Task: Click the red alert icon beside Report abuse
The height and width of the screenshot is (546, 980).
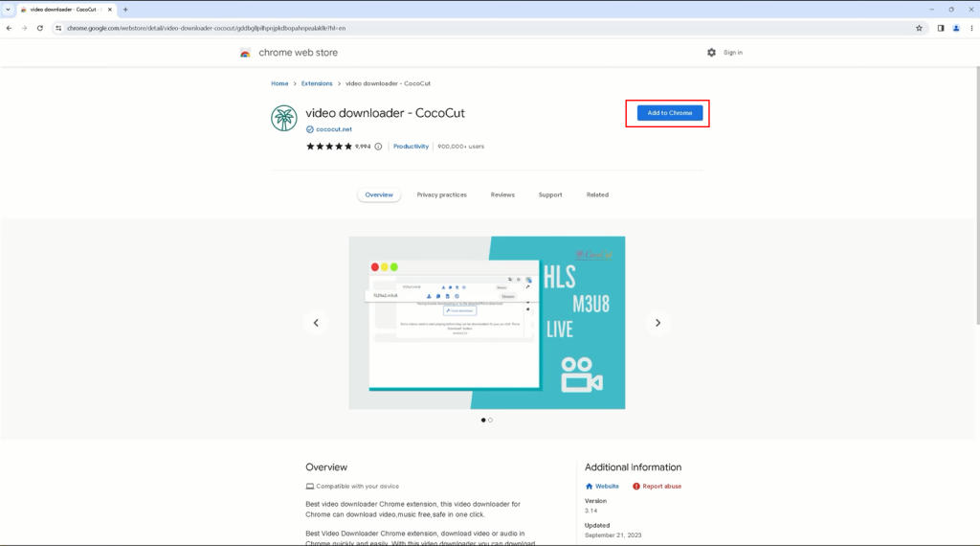Action: [636, 486]
